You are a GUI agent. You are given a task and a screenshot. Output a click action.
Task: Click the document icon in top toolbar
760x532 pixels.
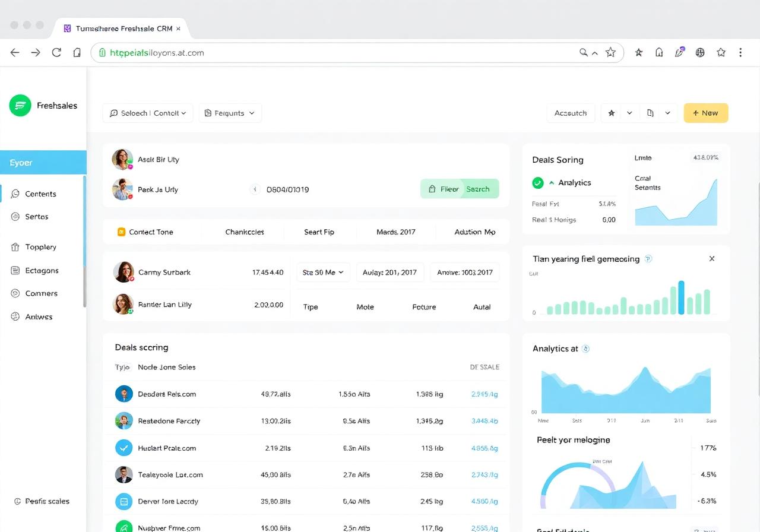tap(650, 113)
